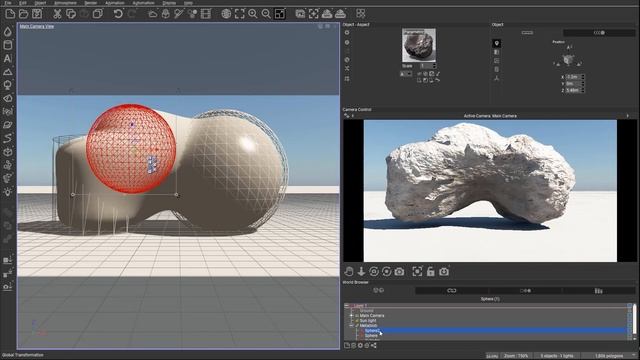Image resolution: width=640 pixels, height=360 pixels.
Task: Click the Y position input field
Action: pos(573,83)
